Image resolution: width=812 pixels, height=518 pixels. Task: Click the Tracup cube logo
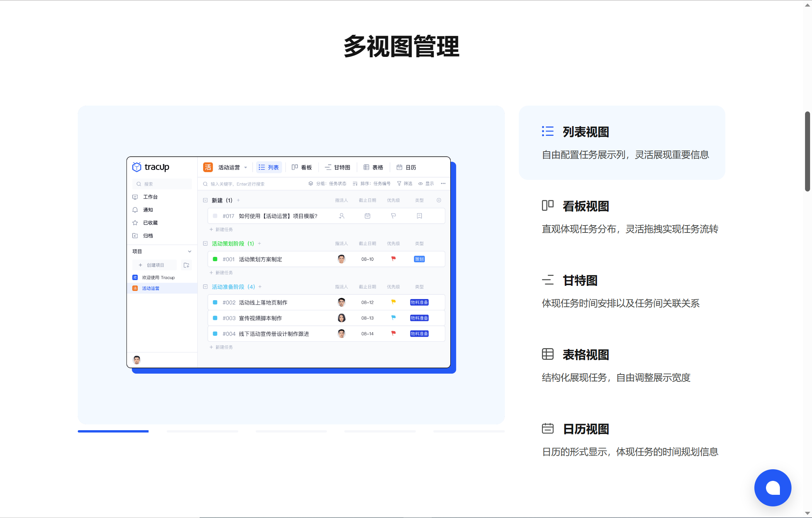click(x=137, y=167)
